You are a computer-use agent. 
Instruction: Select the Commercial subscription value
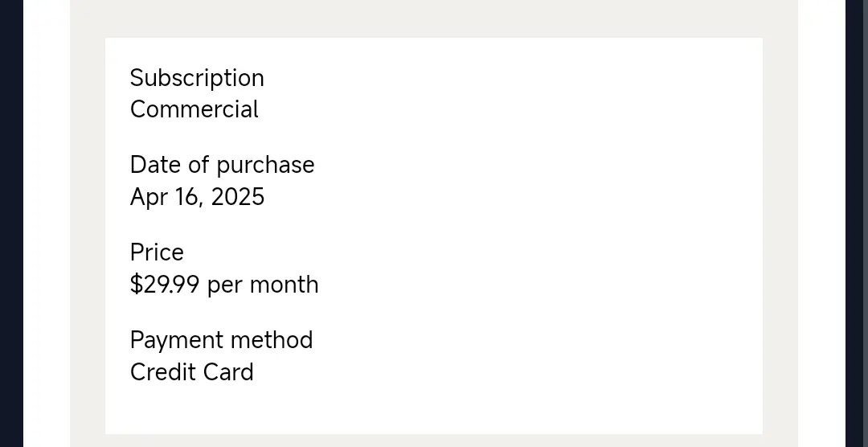(x=194, y=109)
